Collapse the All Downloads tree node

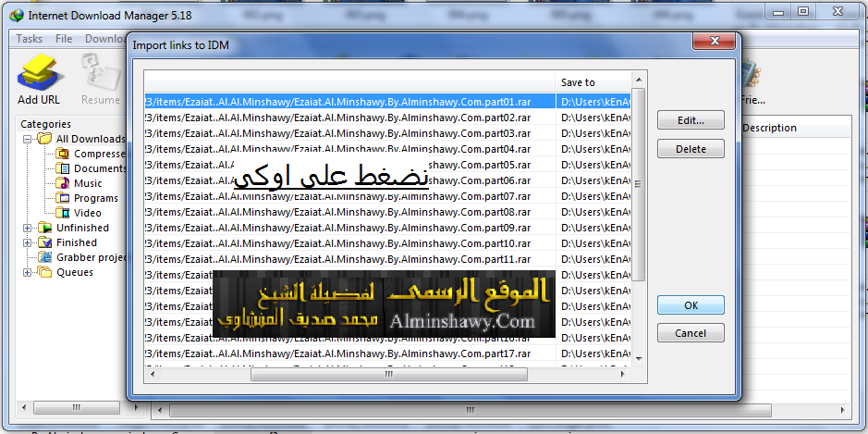(27, 139)
